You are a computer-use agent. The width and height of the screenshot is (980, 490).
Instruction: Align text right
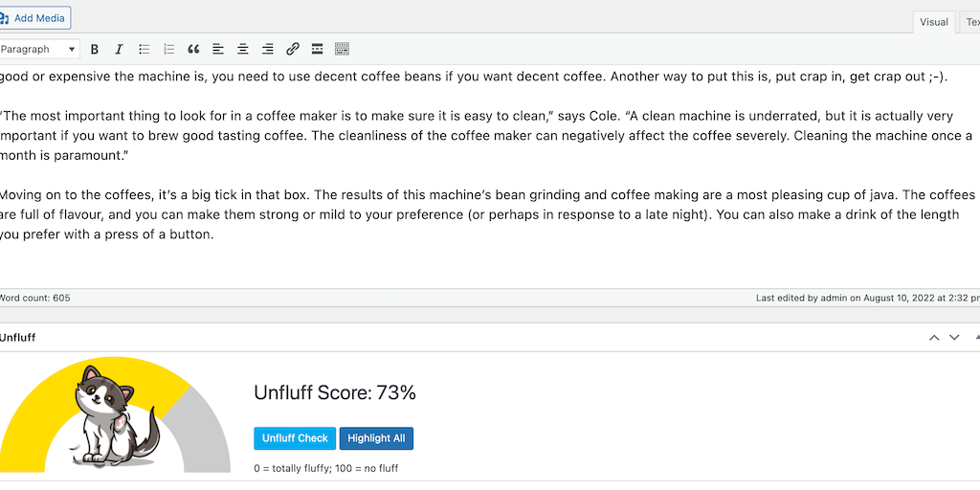click(x=268, y=49)
